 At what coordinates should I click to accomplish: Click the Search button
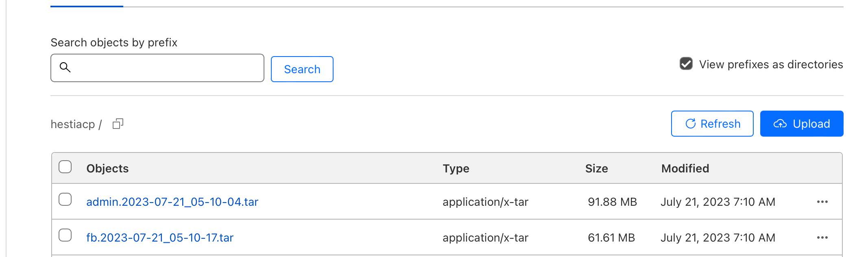pyautogui.click(x=302, y=69)
